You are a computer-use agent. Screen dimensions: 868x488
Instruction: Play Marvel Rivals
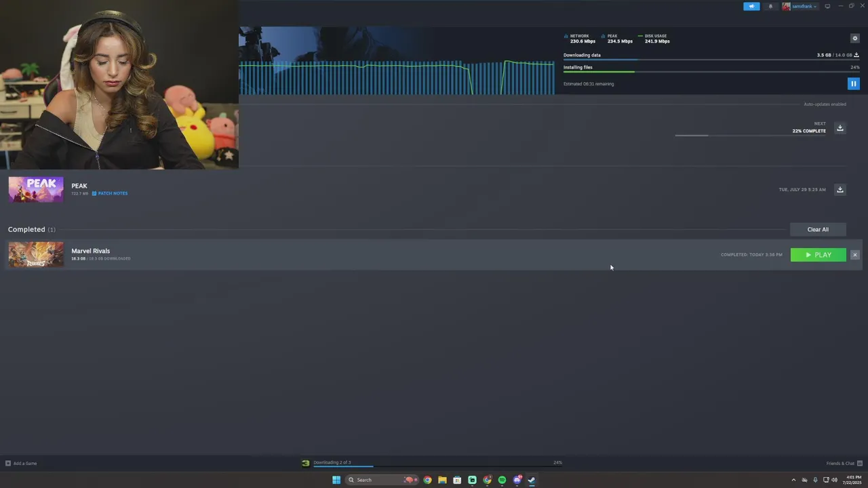(818, 255)
